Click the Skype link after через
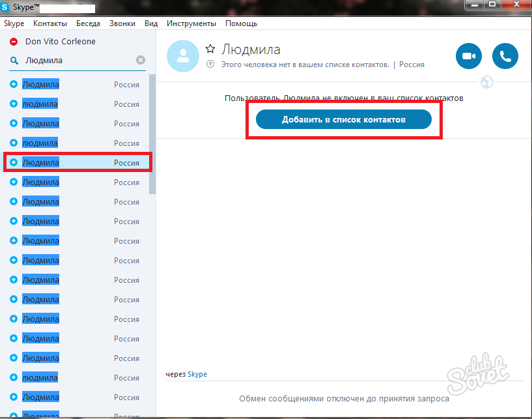The height and width of the screenshot is (419, 532). pos(197,374)
